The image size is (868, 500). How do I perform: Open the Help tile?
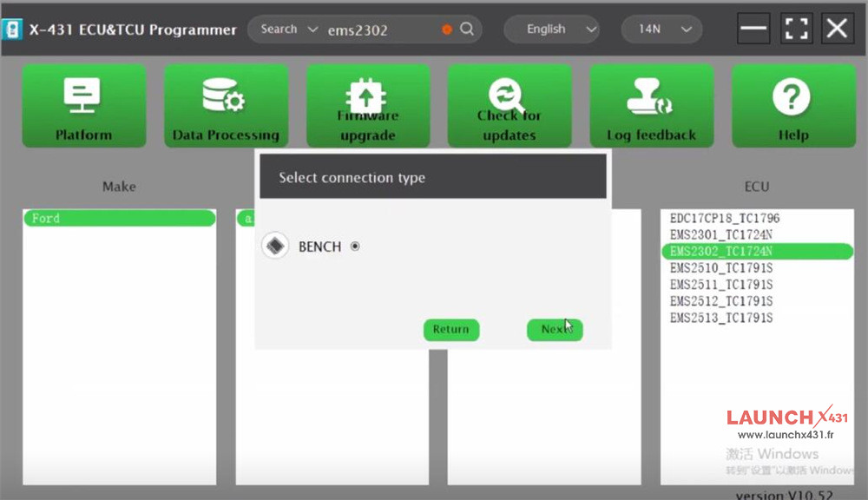click(792, 106)
